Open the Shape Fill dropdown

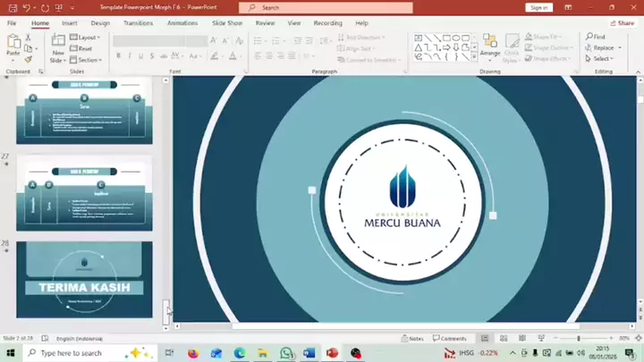tap(543, 37)
